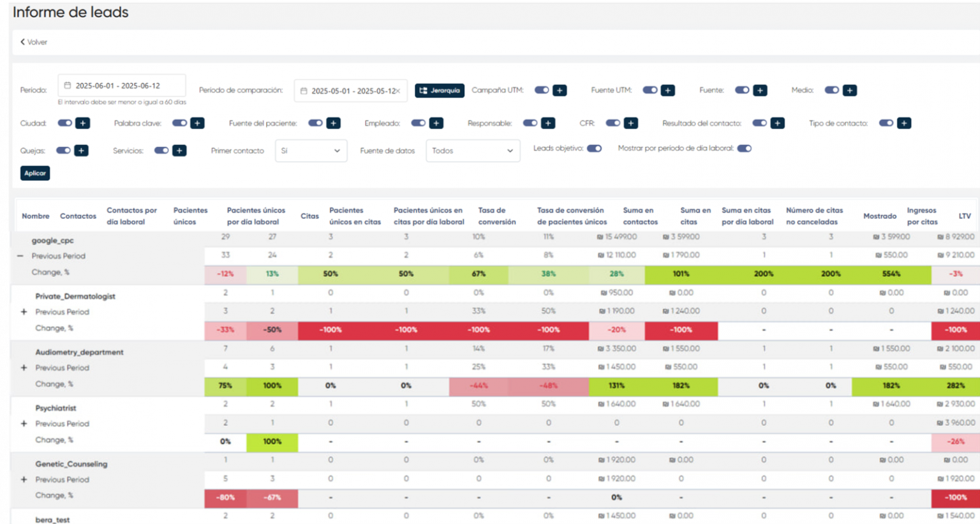Open the Periodo de comparación calendar icon

305,91
